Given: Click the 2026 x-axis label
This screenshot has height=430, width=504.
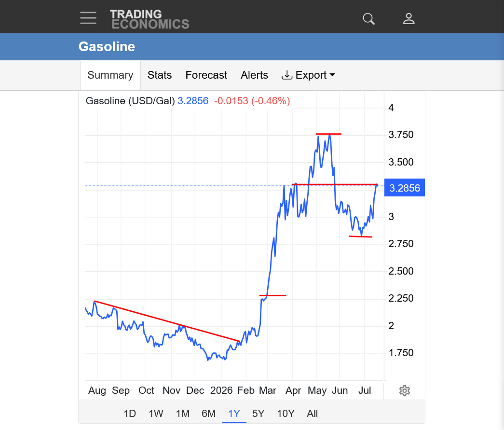Looking at the screenshot, I should point(221,390).
